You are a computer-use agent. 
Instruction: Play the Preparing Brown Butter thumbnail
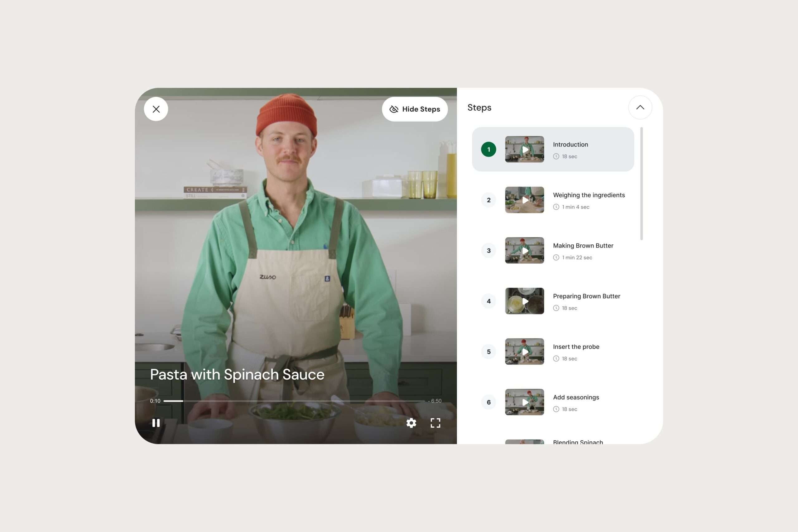pos(524,301)
